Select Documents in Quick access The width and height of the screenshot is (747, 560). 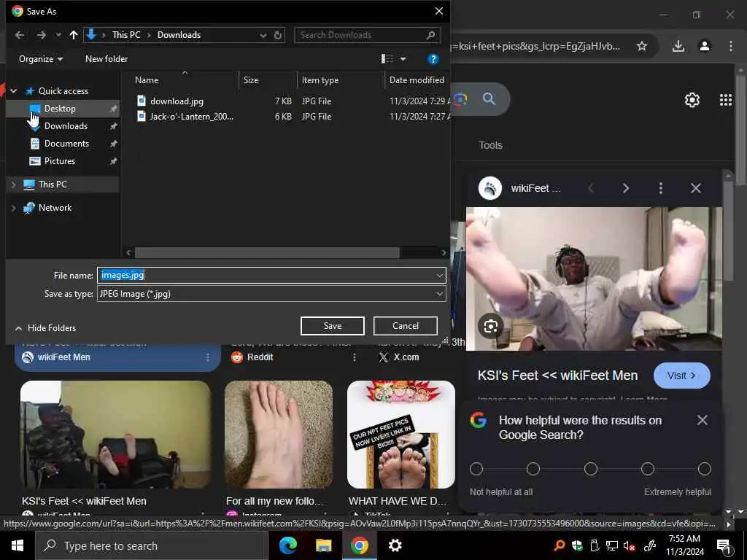click(x=66, y=144)
